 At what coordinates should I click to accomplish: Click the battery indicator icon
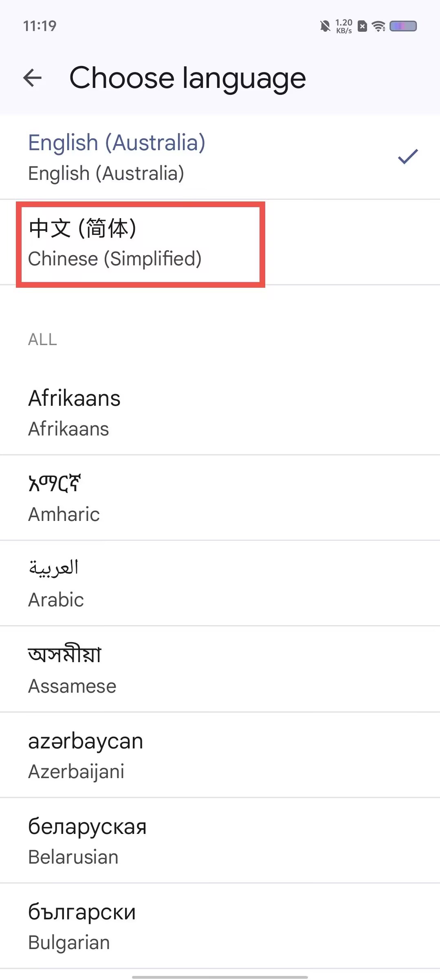point(403,26)
